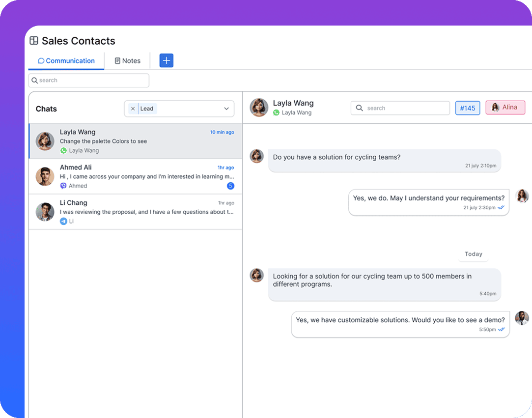Click the read-receipt checkmarks next to 21 july 2:30pm
This screenshot has height=418, width=532.
click(501, 207)
